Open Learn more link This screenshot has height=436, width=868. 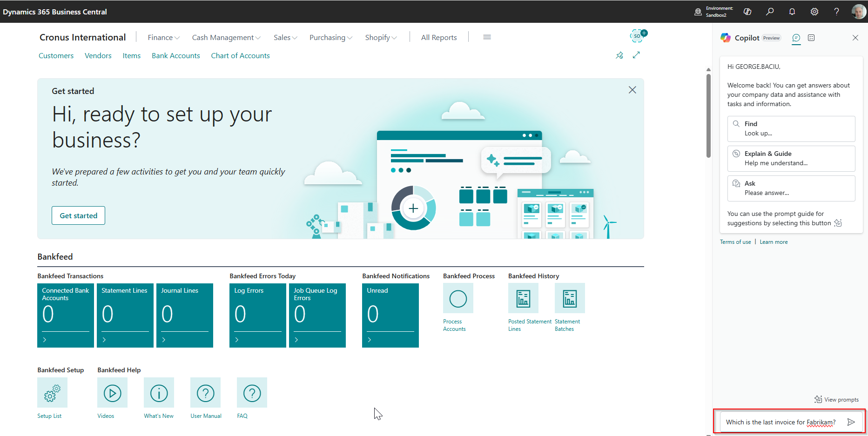(774, 242)
